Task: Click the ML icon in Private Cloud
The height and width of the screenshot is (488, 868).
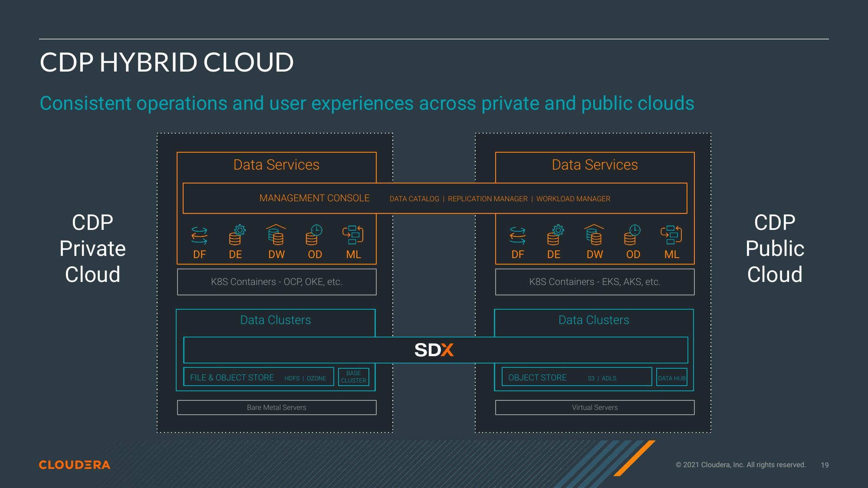Action: coord(353,235)
